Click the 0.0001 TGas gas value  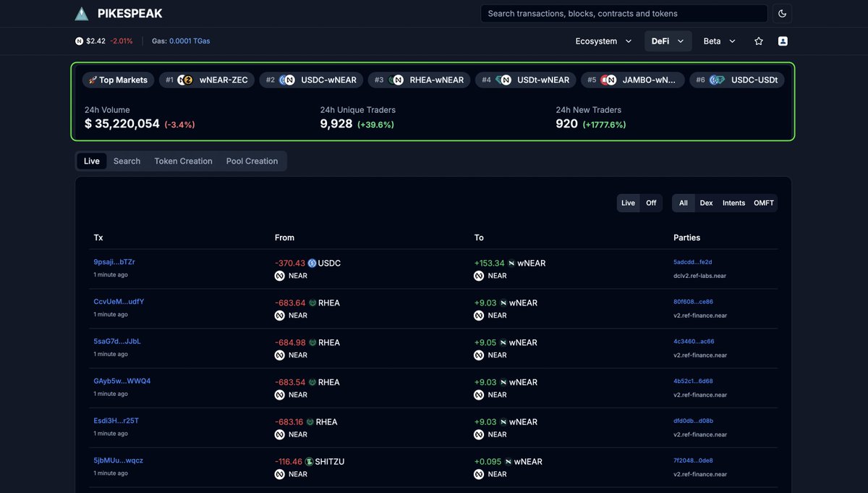coord(190,41)
